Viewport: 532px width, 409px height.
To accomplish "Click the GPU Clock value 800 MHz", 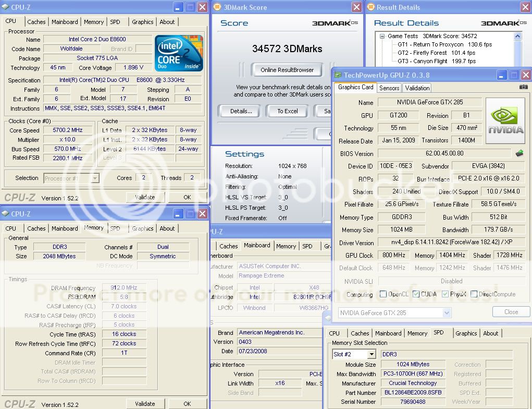I will click(393, 255).
